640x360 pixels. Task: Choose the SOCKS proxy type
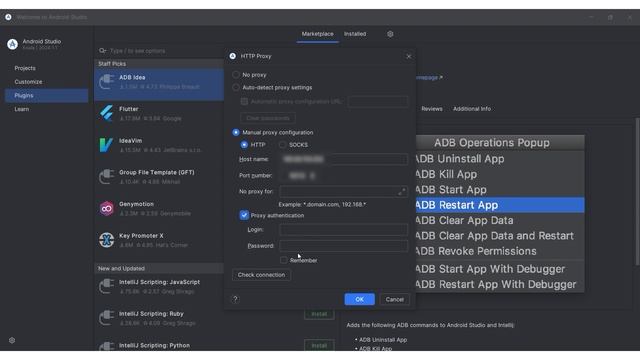282,144
